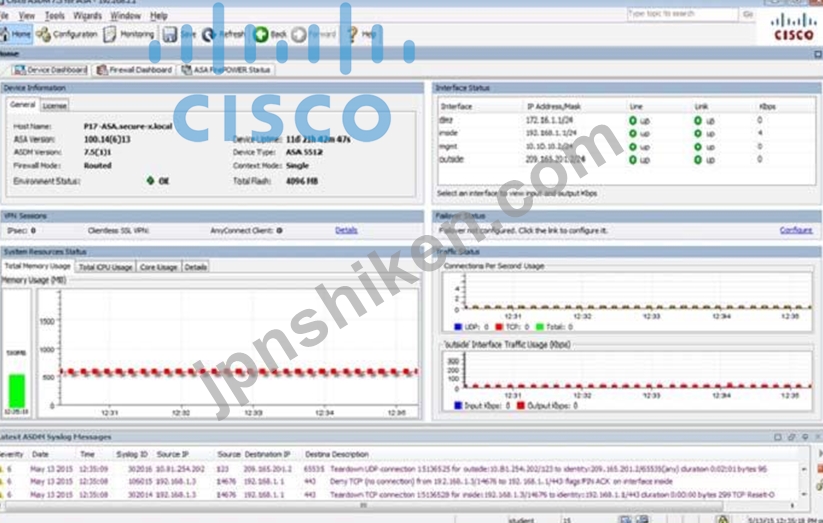Click the greyed-out Forward button
823x523 pixels.
[313, 35]
